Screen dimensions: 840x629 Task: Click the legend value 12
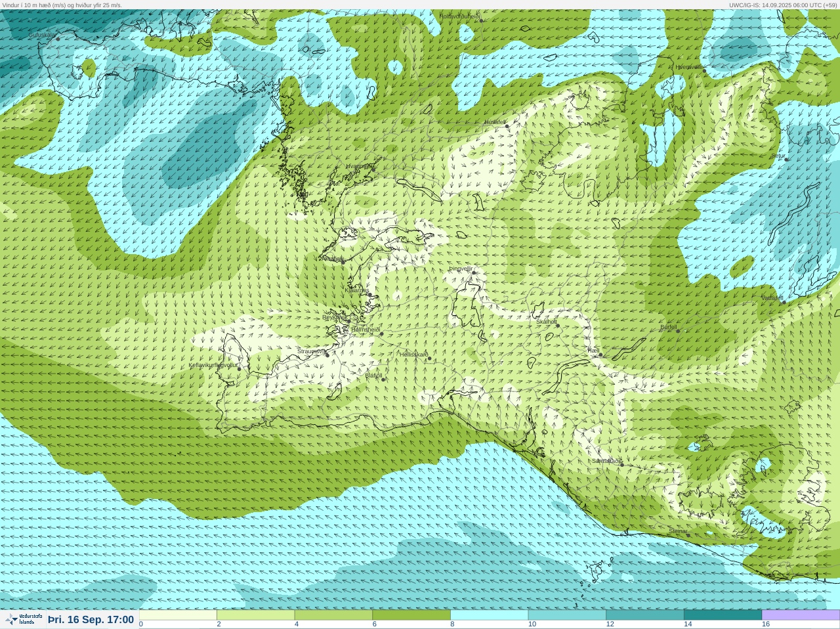[x=610, y=624]
